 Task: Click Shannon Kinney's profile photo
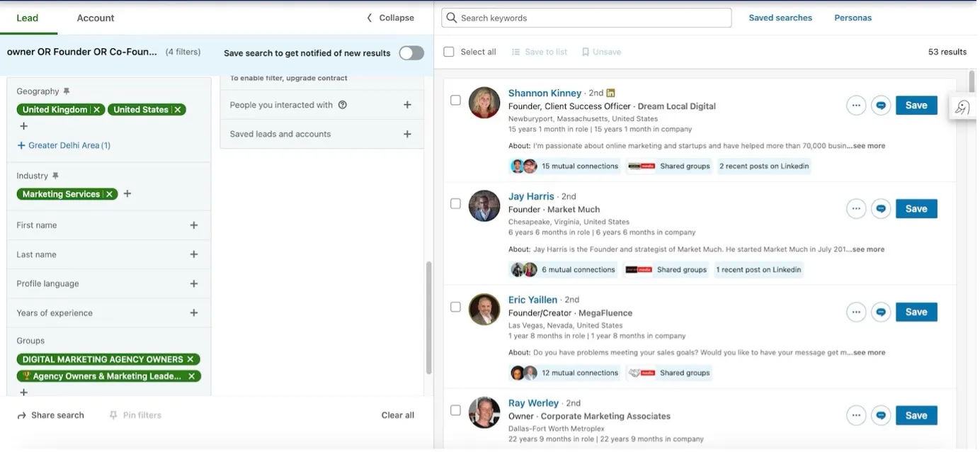pos(484,103)
